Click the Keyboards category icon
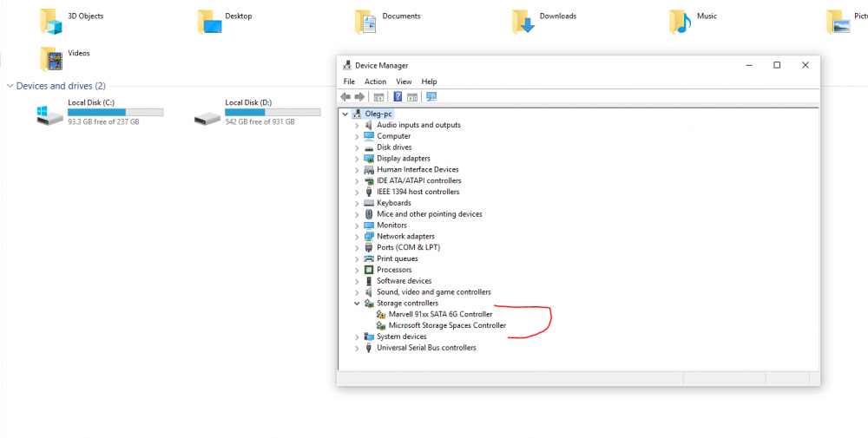 click(369, 203)
